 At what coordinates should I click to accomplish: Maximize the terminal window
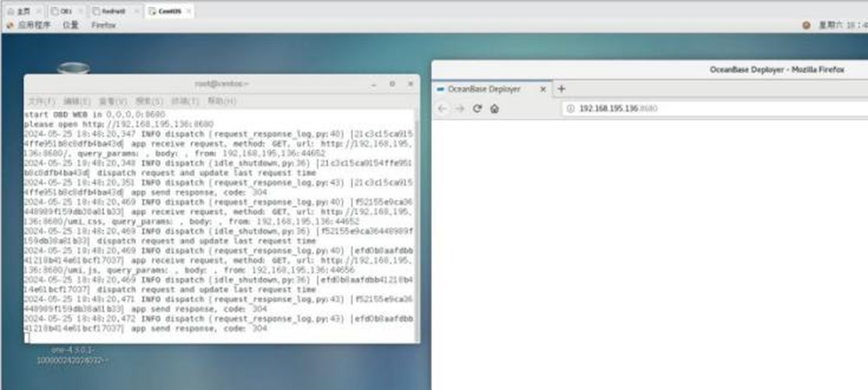[393, 84]
